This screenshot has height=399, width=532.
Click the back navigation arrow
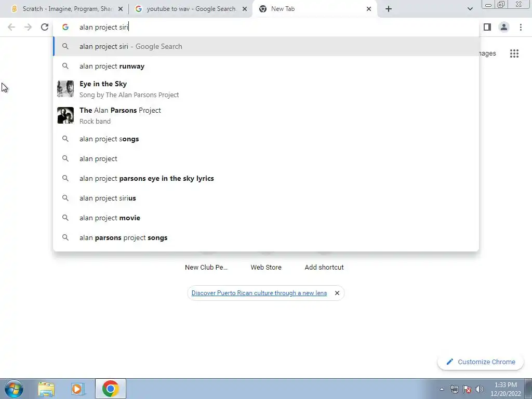[x=11, y=27]
